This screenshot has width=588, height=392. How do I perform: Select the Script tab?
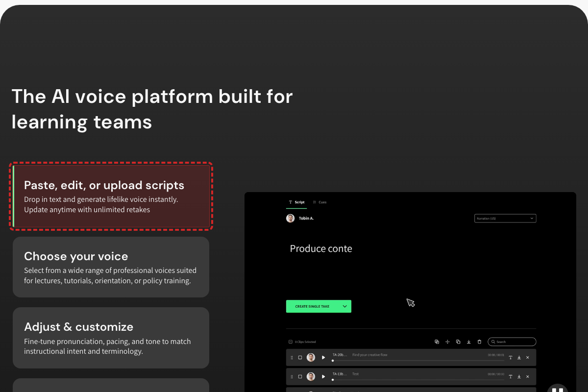[296, 202]
